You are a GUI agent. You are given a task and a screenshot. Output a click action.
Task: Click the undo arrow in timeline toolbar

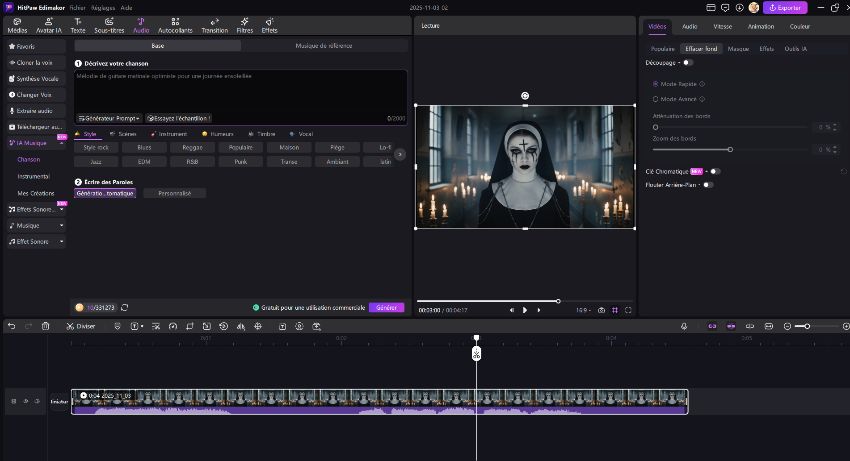(x=12, y=326)
